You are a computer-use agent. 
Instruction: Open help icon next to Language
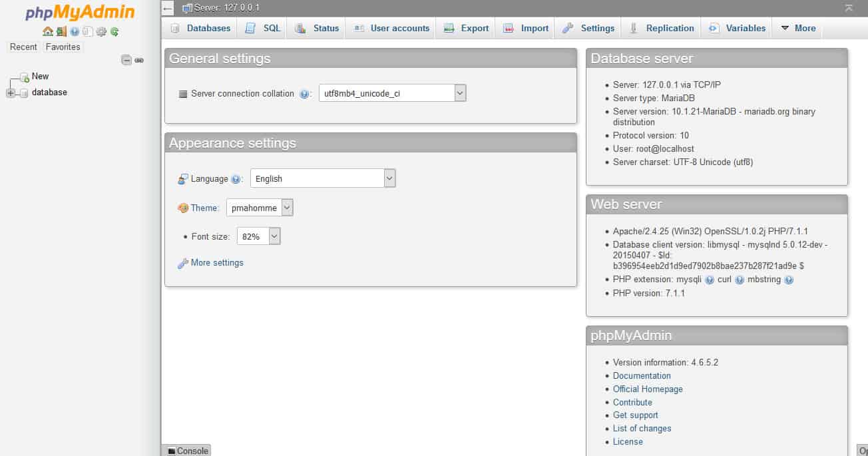(x=236, y=179)
